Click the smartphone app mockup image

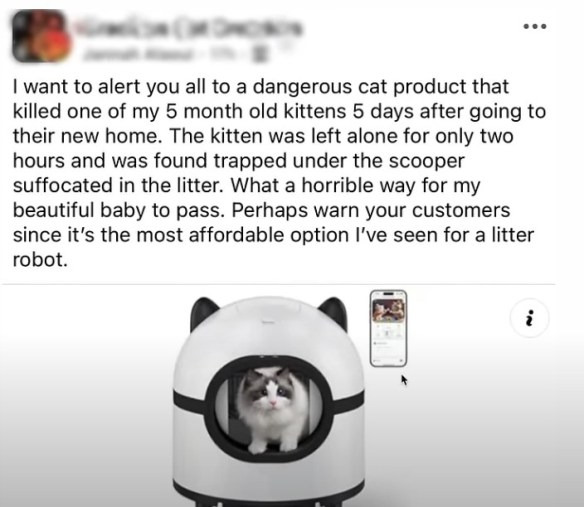click(388, 328)
